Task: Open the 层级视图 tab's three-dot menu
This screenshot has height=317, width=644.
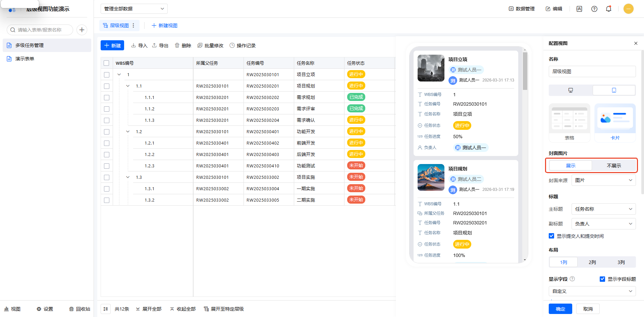Action: (x=133, y=25)
